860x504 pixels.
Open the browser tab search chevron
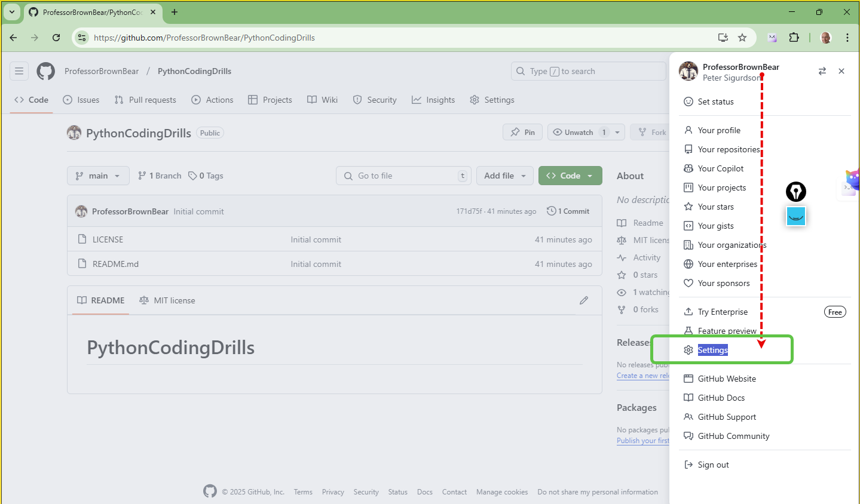tap(12, 12)
